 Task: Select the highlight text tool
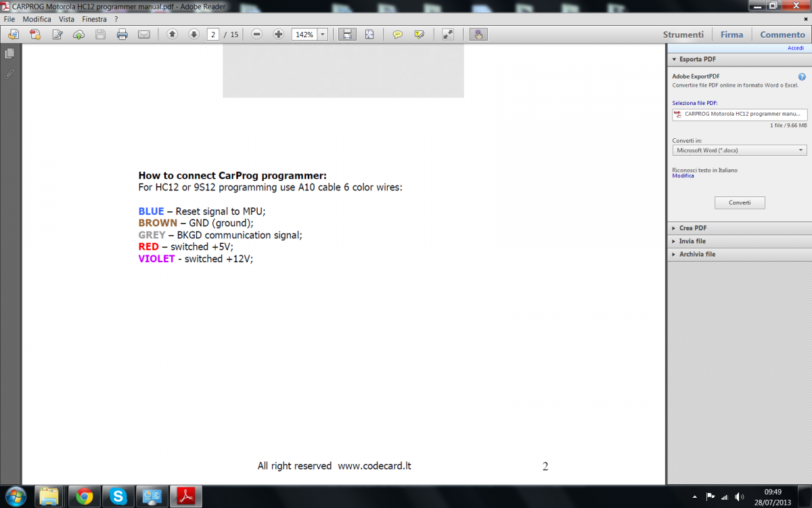click(x=420, y=35)
